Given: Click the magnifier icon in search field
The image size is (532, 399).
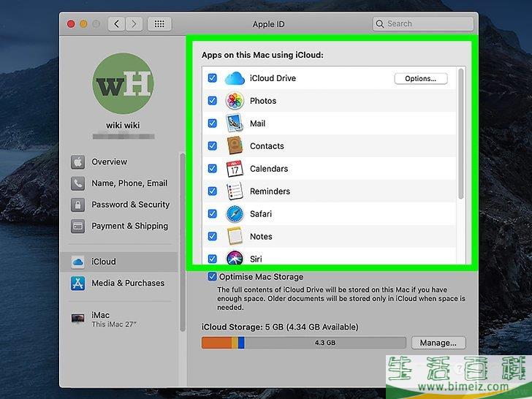Looking at the screenshot, I should 380,23.
